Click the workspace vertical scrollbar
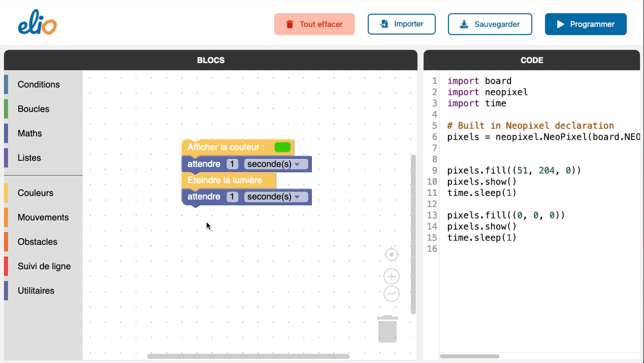This screenshot has width=644, height=363. tap(413, 233)
